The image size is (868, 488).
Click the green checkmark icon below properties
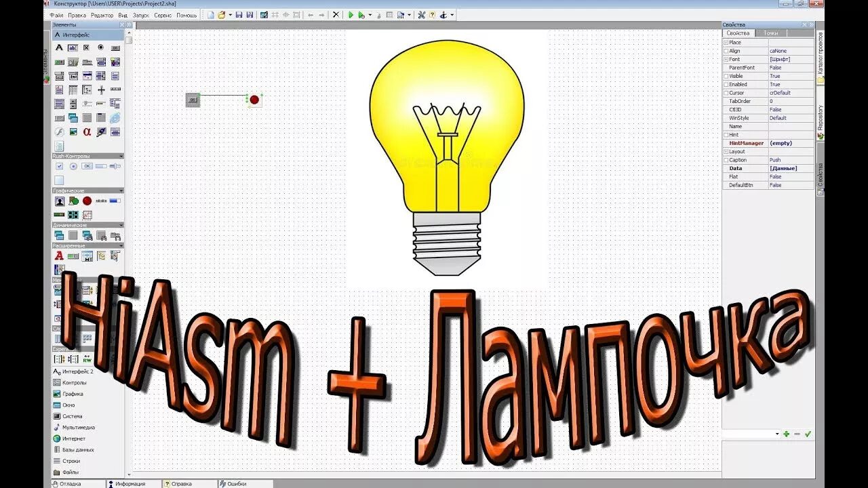808,434
